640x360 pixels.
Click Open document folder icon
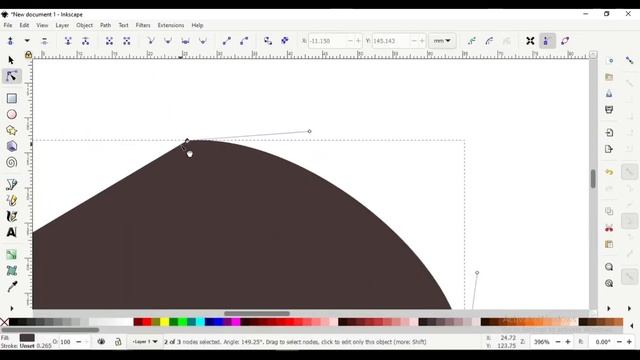click(609, 77)
